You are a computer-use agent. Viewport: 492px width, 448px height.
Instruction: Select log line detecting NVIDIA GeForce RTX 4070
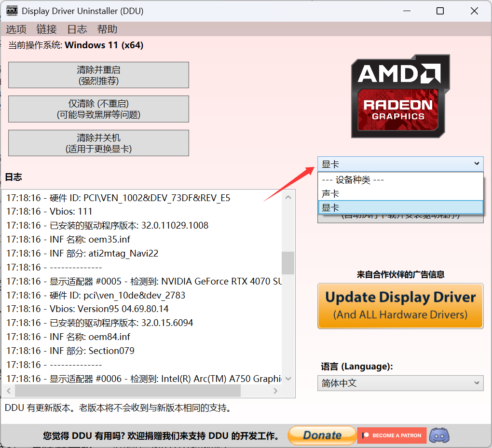pos(144,282)
